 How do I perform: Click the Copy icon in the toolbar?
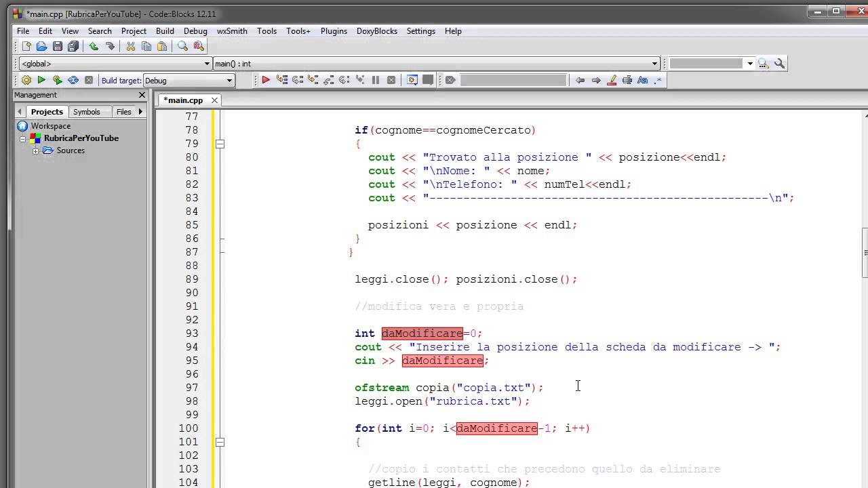tap(146, 46)
